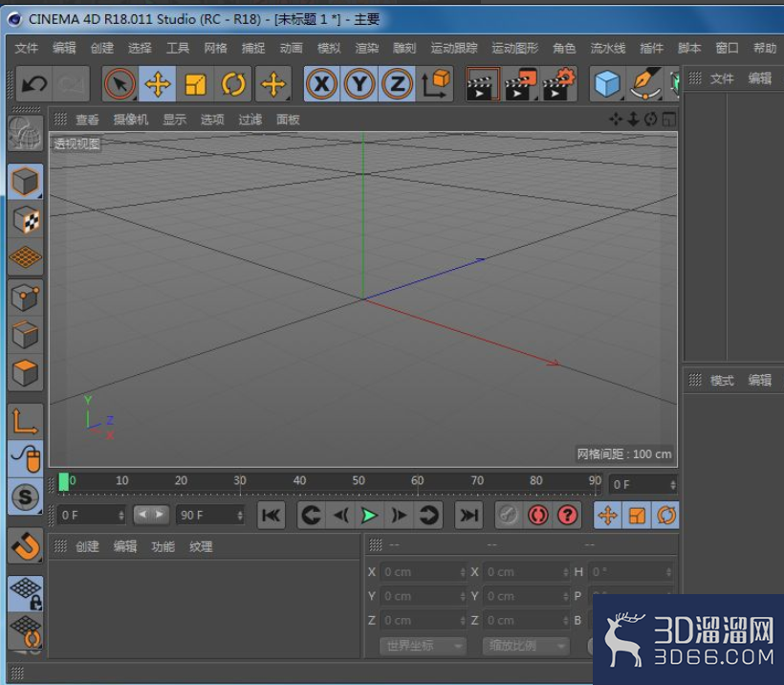The width and height of the screenshot is (784, 685).
Task: Toggle the Tweak mode mouse icon
Action: coord(25,459)
